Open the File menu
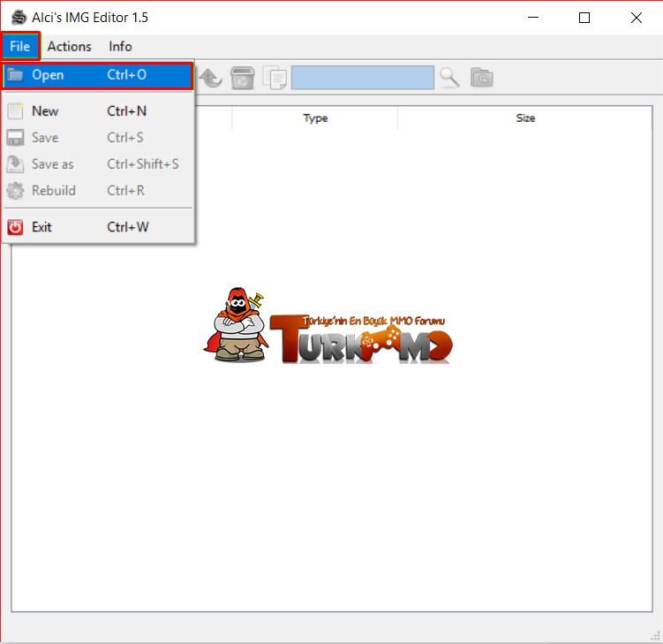Viewport: 663px width, 644px height. pyautogui.click(x=20, y=46)
